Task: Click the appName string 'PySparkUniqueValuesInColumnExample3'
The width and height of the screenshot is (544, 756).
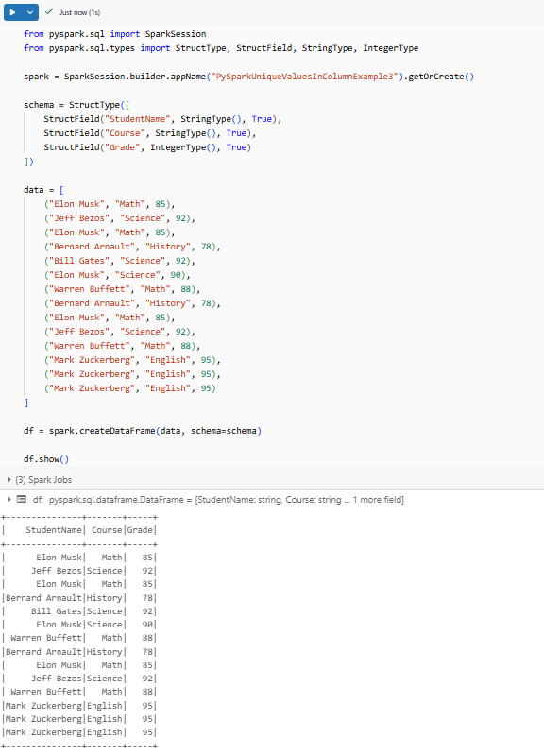Action: (304, 77)
